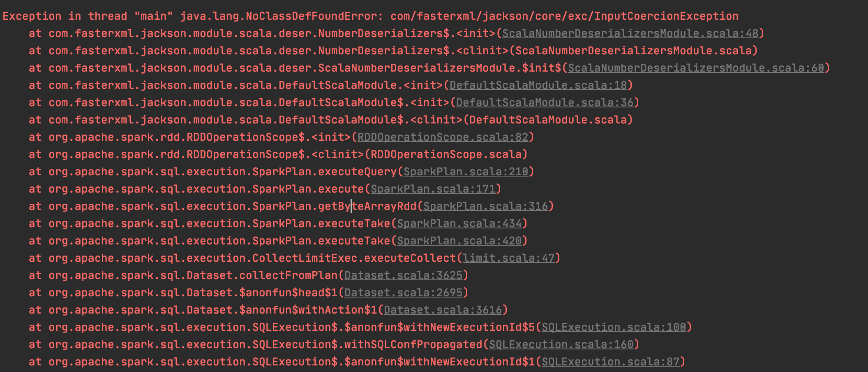Click the CollectLimitExec.executeCollect method text
This screenshot has width=868, height=372.
[354, 258]
